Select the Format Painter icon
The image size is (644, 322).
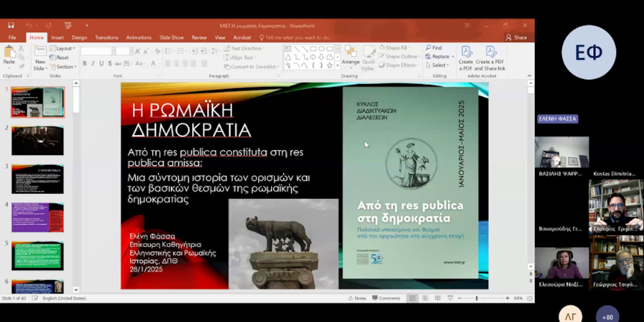21,66
